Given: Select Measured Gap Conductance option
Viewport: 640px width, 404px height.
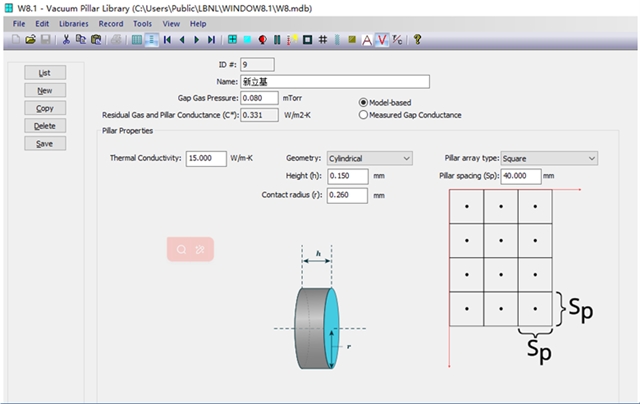Looking at the screenshot, I should (364, 115).
